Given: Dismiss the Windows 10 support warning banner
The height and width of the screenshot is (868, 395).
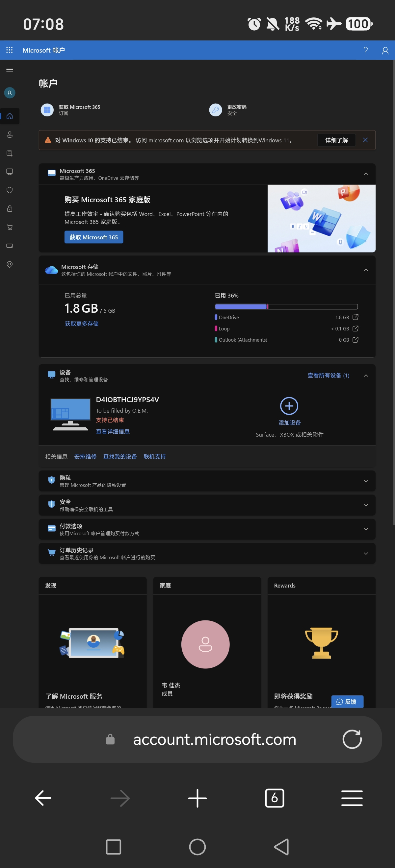Looking at the screenshot, I should [365, 140].
